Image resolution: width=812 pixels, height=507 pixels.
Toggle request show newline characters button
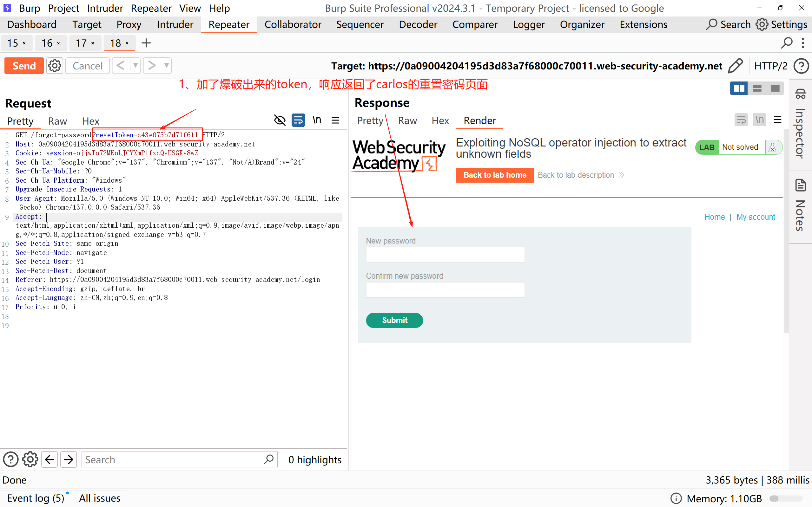click(317, 120)
